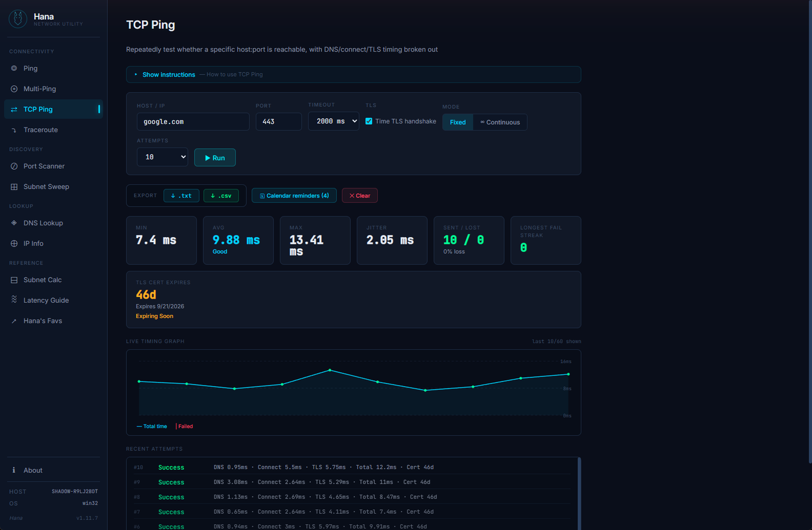This screenshot has width=812, height=530.
Task: Click the main page vertical scrollbar
Action: pyautogui.click(x=810, y=232)
